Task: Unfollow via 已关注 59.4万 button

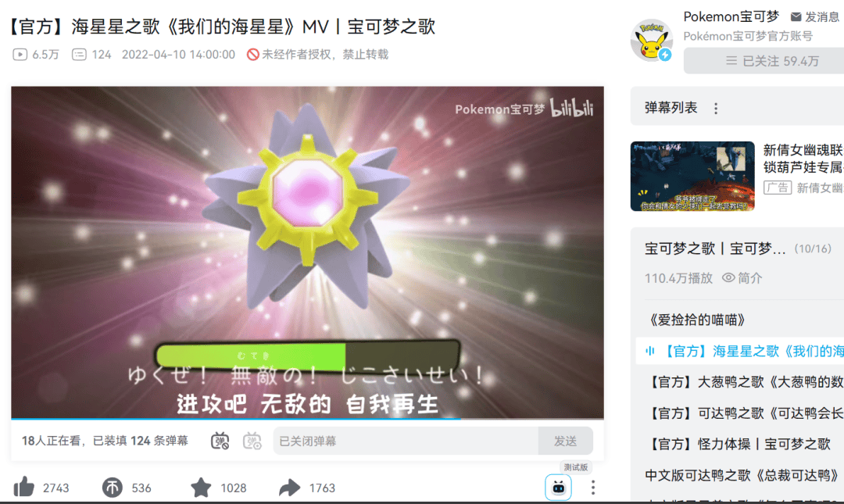Action: pos(764,61)
